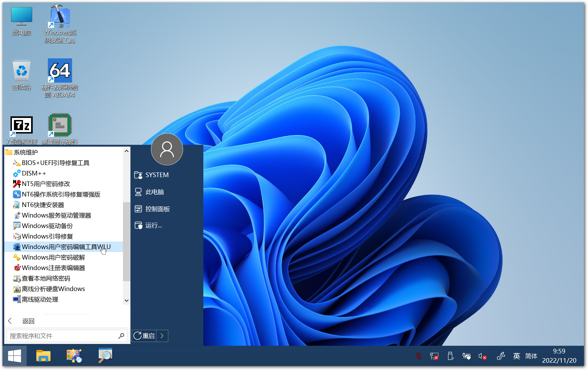Viewport: 588px width, 370px height.
Task: Open 7z资源管理 desktop shortcut
Action: [x=21, y=130]
